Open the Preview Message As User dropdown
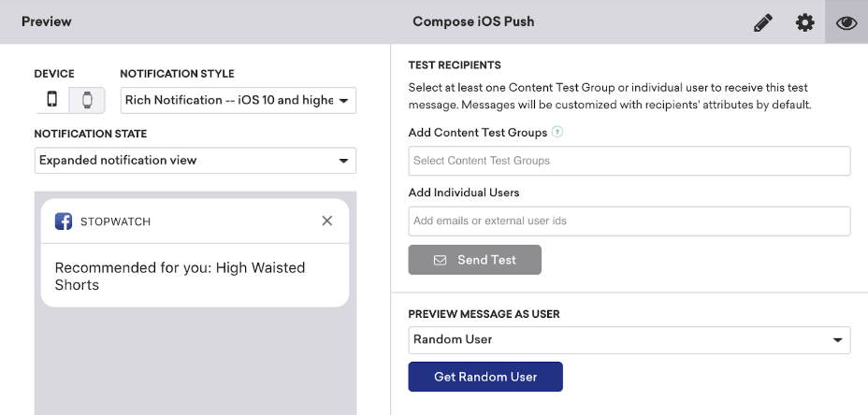Screen dimensions: 868x415 click(629, 339)
